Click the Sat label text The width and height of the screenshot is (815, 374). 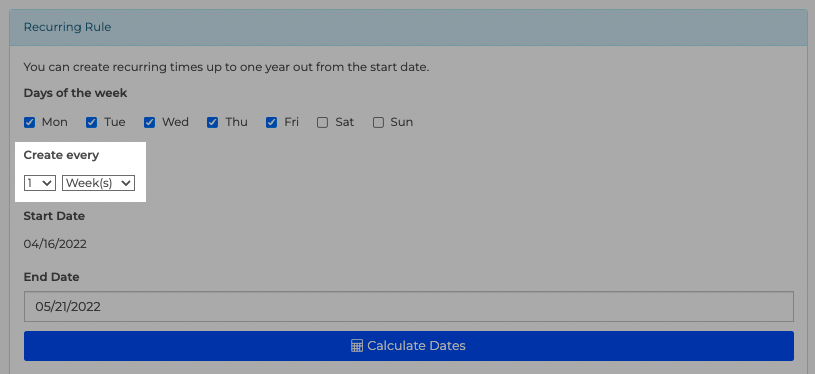coord(345,122)
